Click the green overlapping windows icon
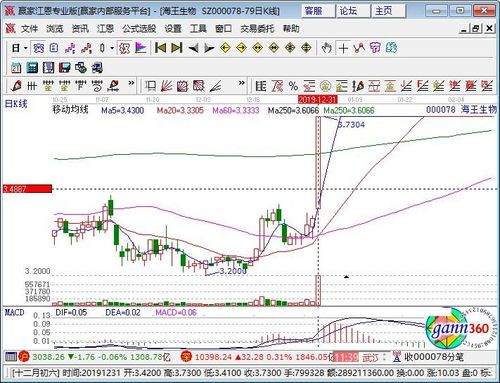The image size is (500, 383). coord(81,68)
